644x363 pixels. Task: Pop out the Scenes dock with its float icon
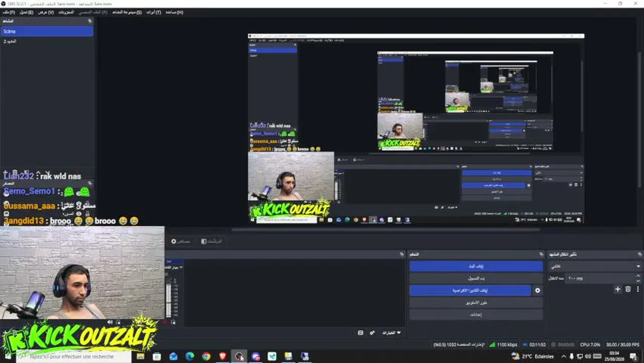(90, 21)
